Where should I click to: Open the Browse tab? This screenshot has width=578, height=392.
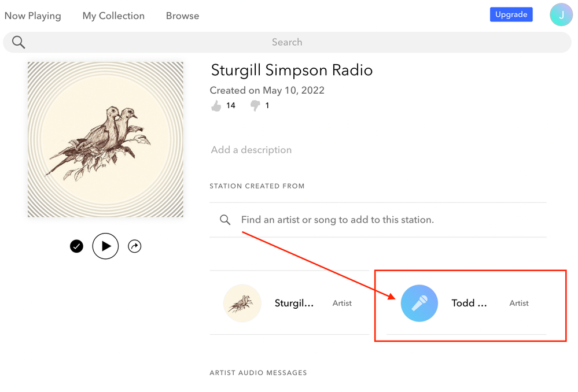[x=182, y=16]
